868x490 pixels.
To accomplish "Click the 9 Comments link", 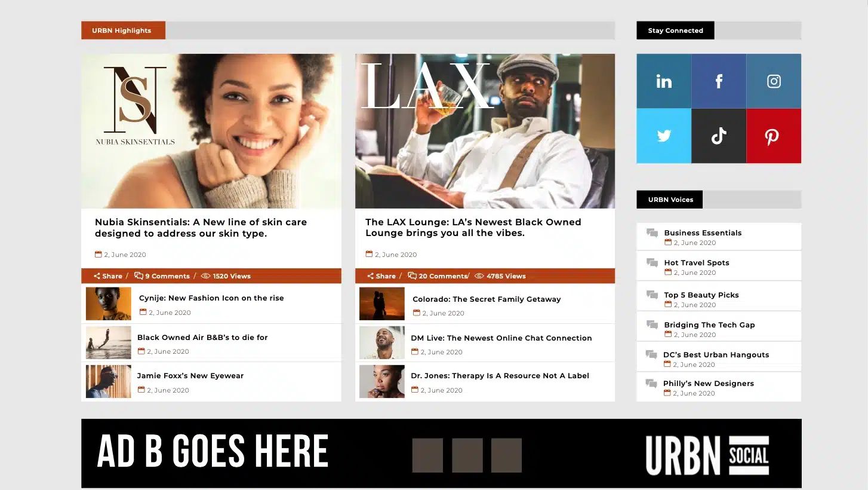I will tap(167, 276).
